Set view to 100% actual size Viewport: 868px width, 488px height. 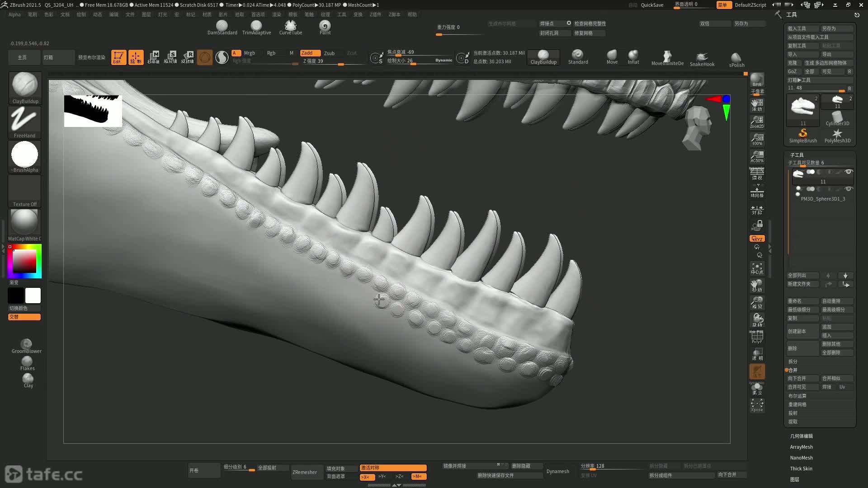click(x=757, y=139)
